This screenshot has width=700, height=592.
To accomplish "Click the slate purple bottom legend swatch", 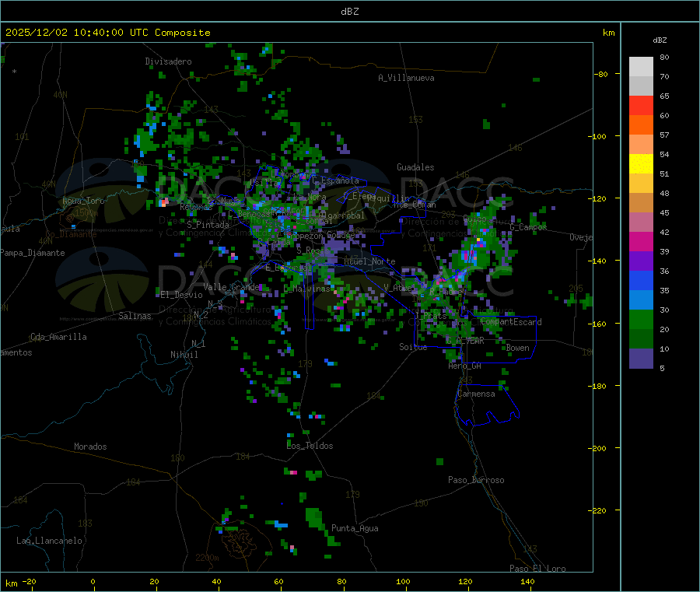I will [x=641, y=359].
